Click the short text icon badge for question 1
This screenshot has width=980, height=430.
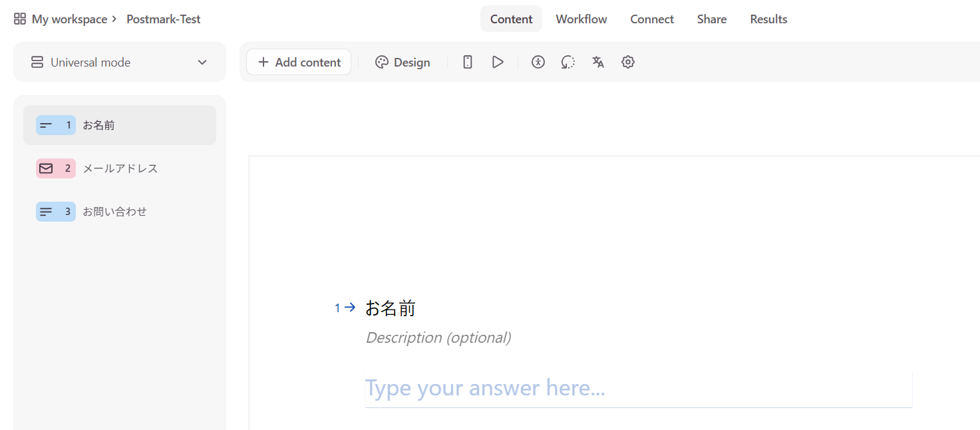coord(56,125)
